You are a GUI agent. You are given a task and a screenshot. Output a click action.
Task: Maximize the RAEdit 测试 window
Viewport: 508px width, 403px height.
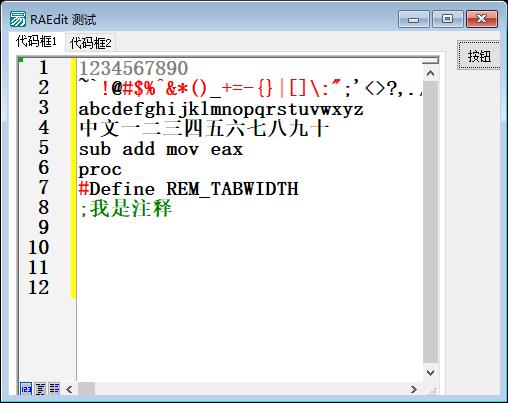coord(447,19)
